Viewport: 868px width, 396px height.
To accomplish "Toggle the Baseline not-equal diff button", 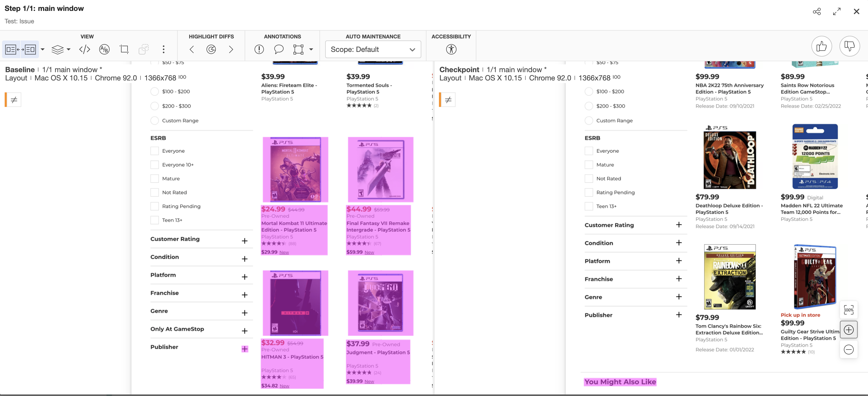I will click(14, 100).
